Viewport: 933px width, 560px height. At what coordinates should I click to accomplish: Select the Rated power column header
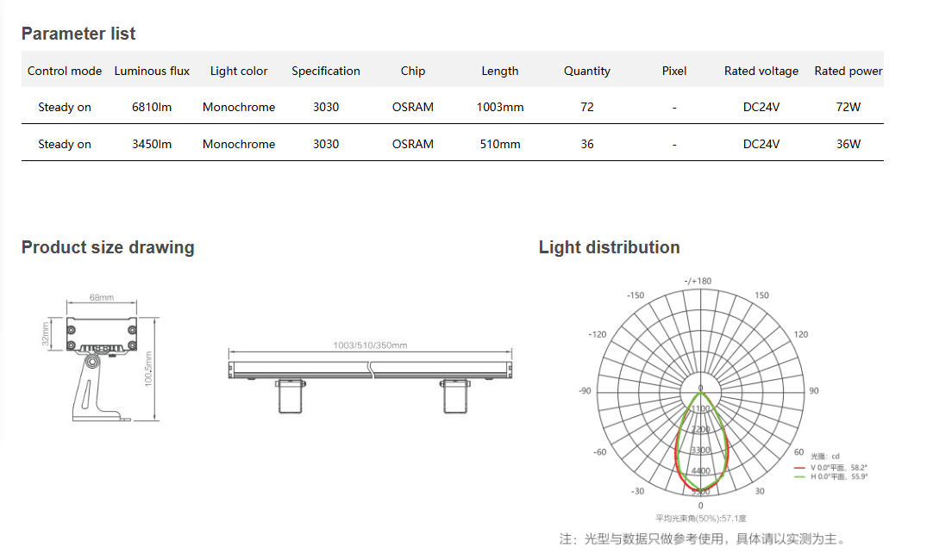[x=848, y=71]
